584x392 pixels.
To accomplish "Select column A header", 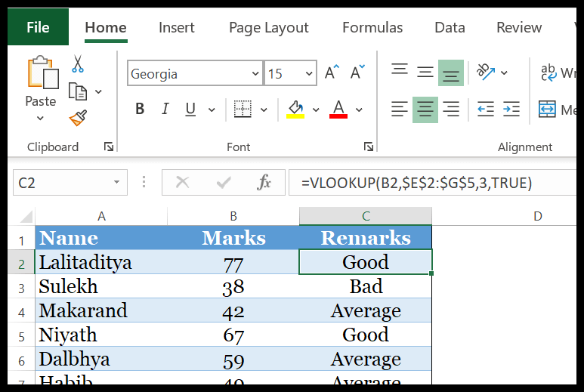I will [101, 216].
